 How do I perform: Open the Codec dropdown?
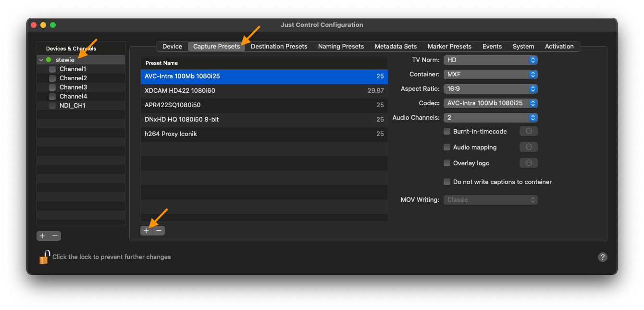click(x=490, y=103)
